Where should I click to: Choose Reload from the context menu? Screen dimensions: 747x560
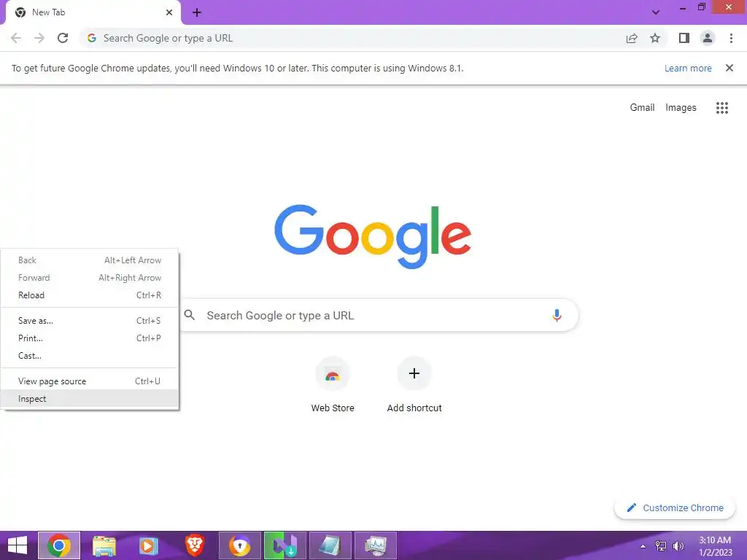(90, 295)
